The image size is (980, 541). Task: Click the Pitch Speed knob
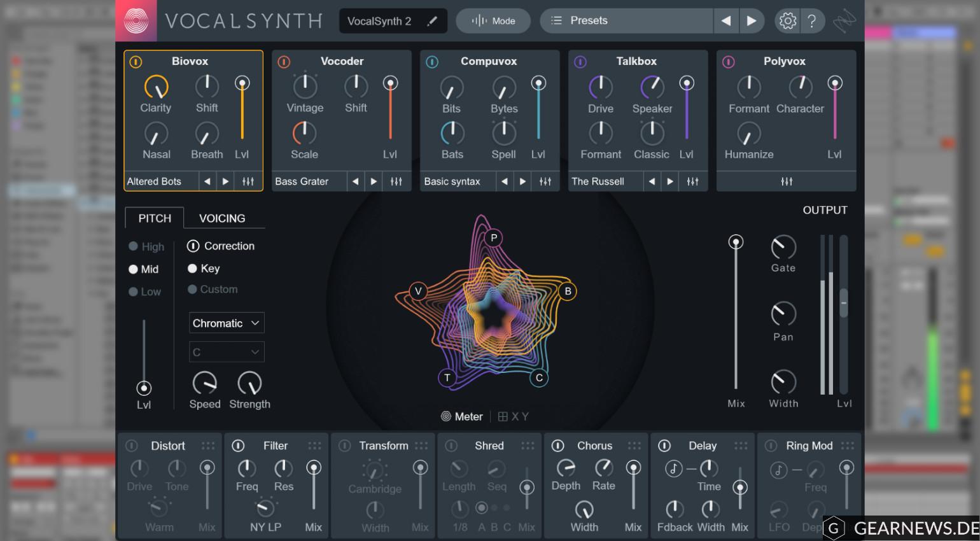point(205,383)
